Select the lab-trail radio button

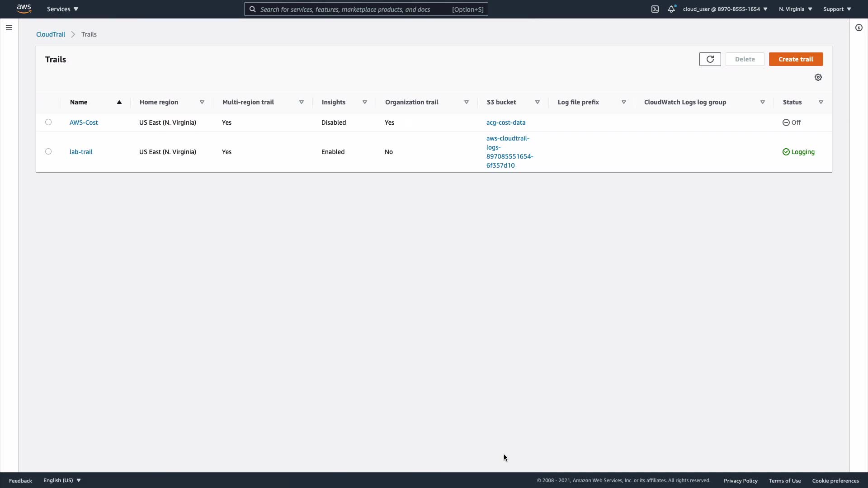pos(48,151)
